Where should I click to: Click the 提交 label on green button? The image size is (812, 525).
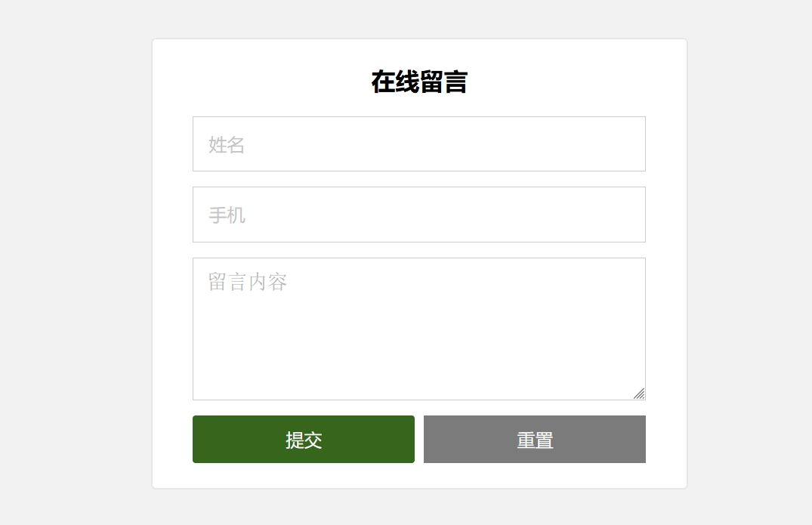pyautogui.click(x=304, y=440)
